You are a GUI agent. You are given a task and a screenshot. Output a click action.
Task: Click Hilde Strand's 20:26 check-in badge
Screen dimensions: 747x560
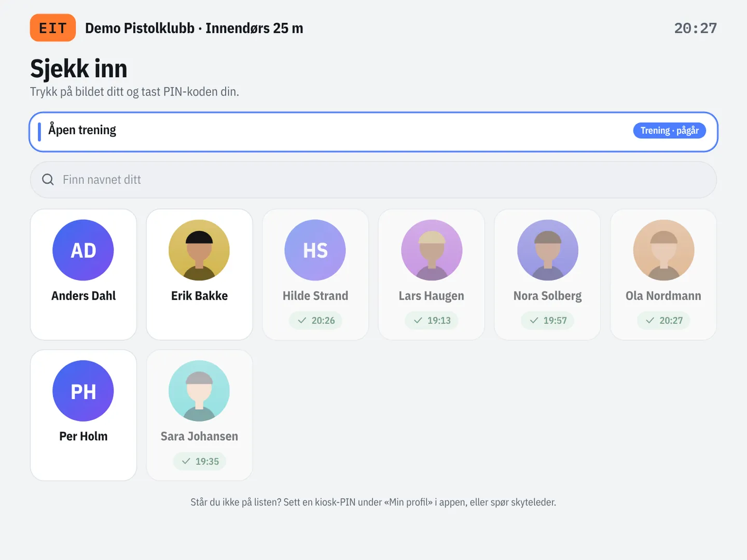[x=315, y=320]
